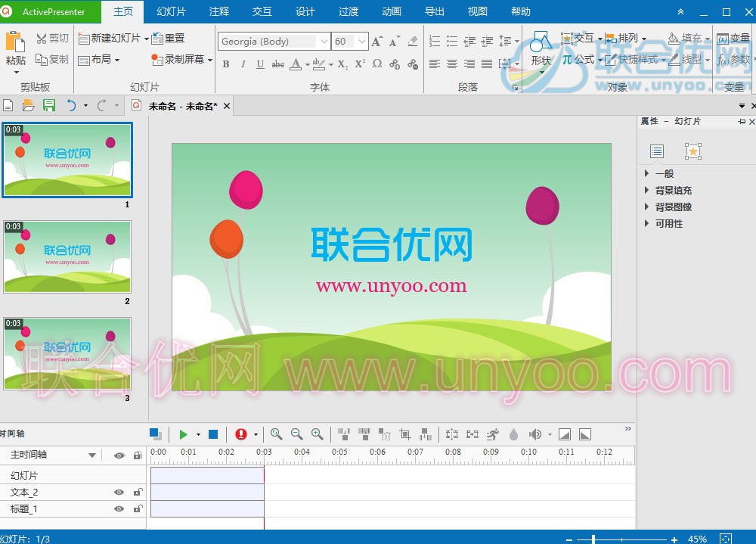The width and height of the screenshot is (756, 544).
Task: Click the zoom slider handle in status bar
Action: pos(593,539)
